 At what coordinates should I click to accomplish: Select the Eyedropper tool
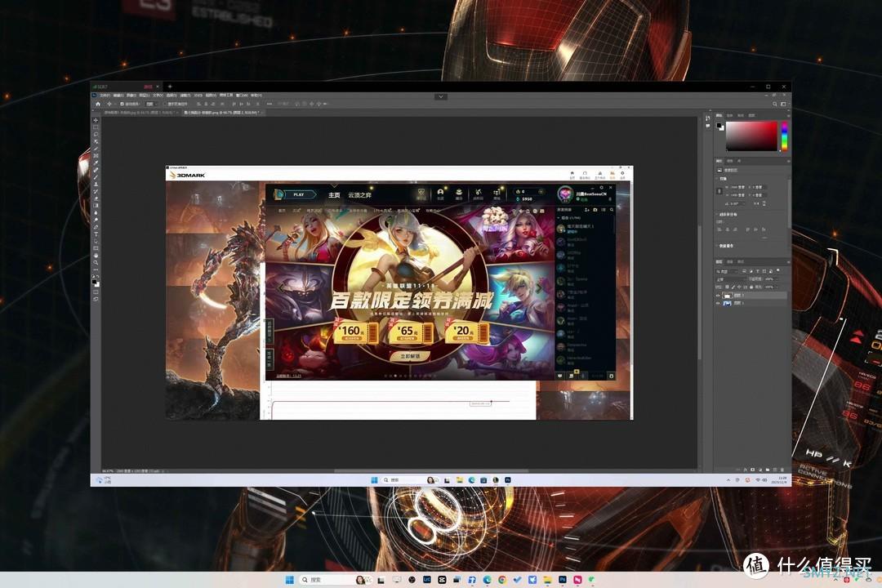tap(96, 163)
